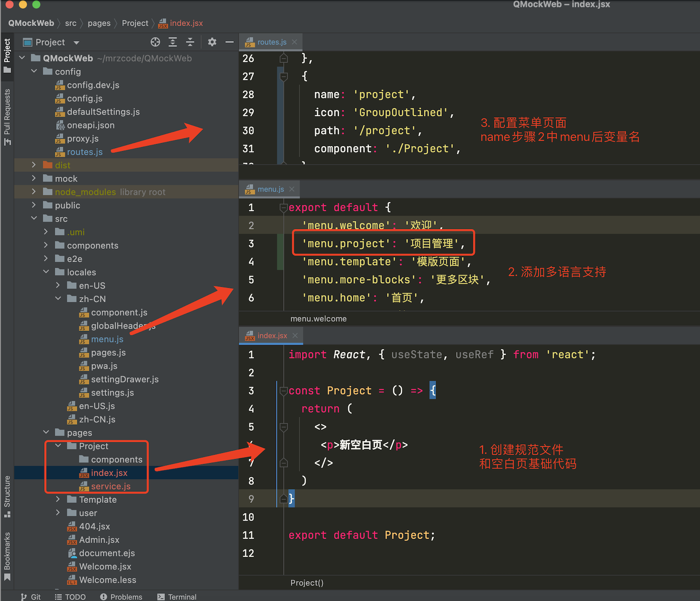The height and width of the screenshot is (601, 700).
Task: Click the green macOS window zoom button
Action: click(x=36, y=4)
